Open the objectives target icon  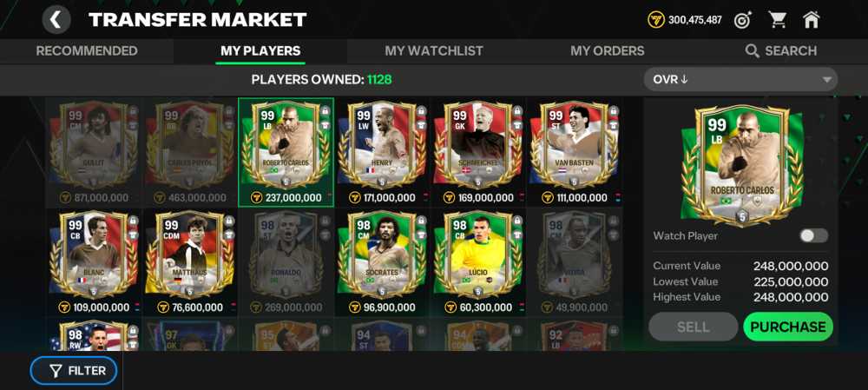coord(743,20)
